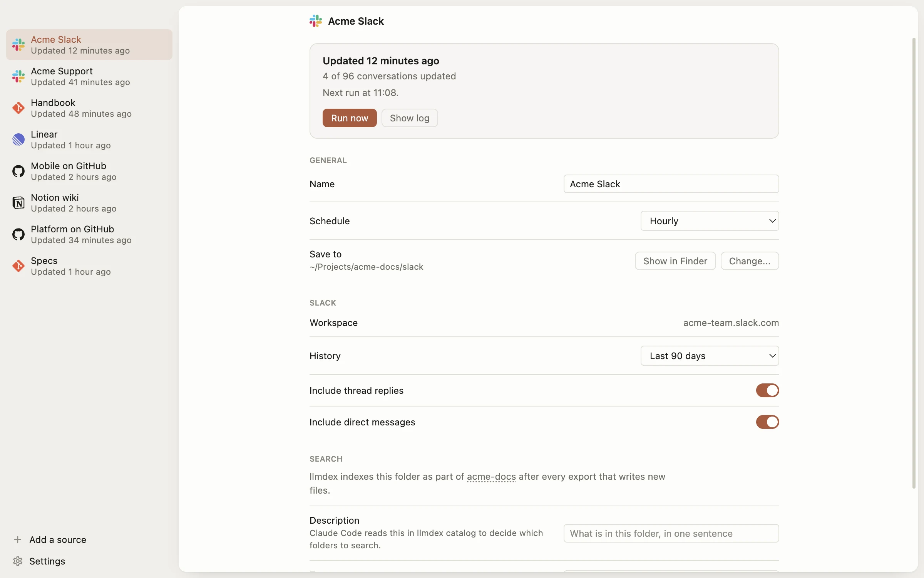Show the export log
The width and height of the screenshot is (924, 578).
(x=410, y=118)
